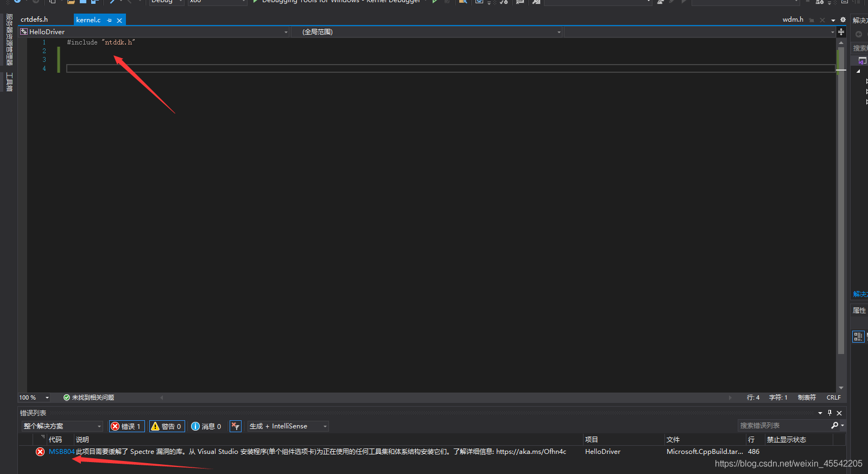Open the error list window options dropdown
The width and height of the screenshot is (868, 474).
tap(820, 413)
